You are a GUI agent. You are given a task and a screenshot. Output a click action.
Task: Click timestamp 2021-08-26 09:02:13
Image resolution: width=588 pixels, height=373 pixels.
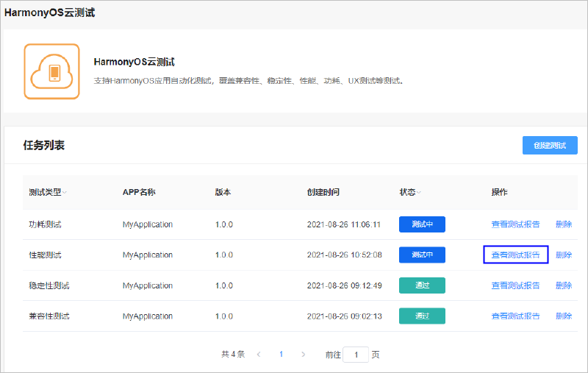click(345, 316)
